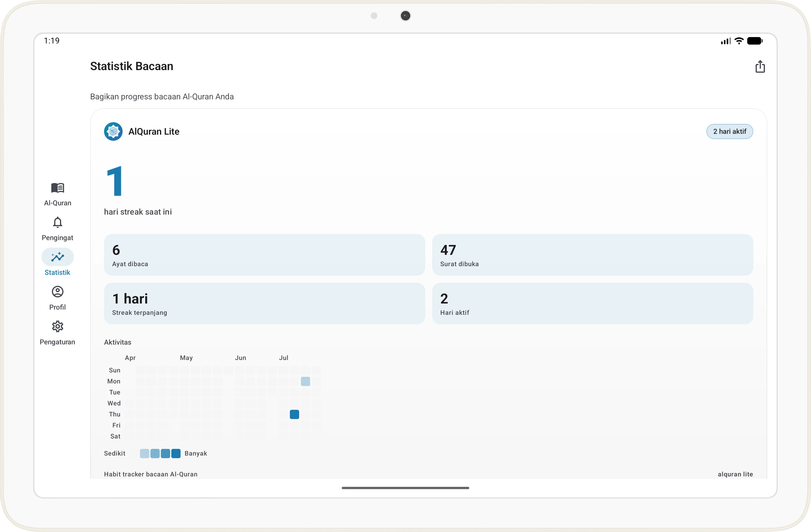The image size is (811, 532).
Task: Click the 2 hari aktif badge
Action: [x=729, y=131]
